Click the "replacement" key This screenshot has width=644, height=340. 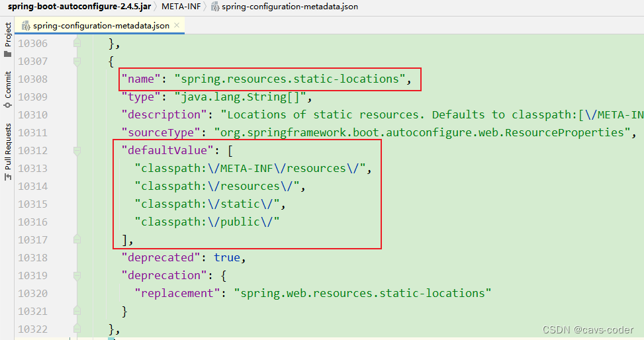177,293
